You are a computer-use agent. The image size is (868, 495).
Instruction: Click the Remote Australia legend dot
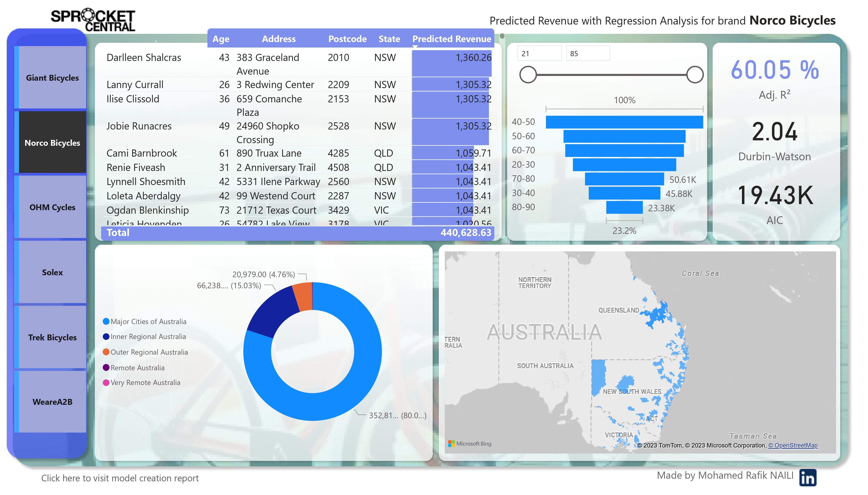pos(106,367)
